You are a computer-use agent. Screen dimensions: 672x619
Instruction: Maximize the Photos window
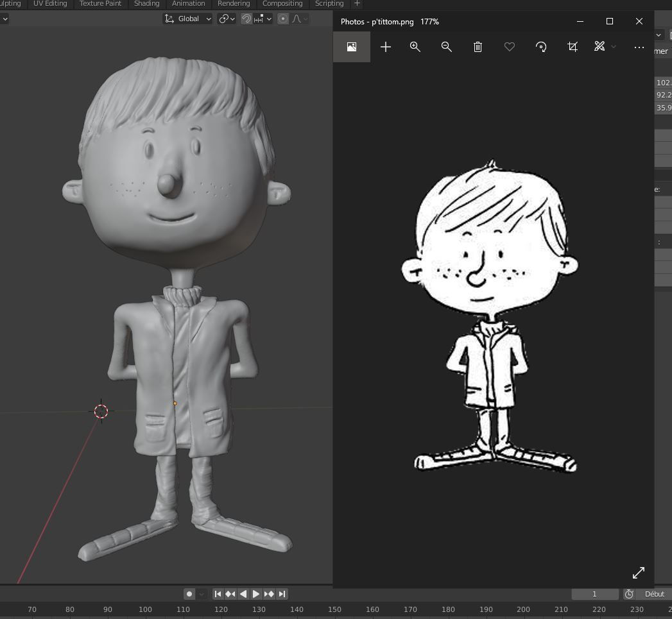coord(610,21)
